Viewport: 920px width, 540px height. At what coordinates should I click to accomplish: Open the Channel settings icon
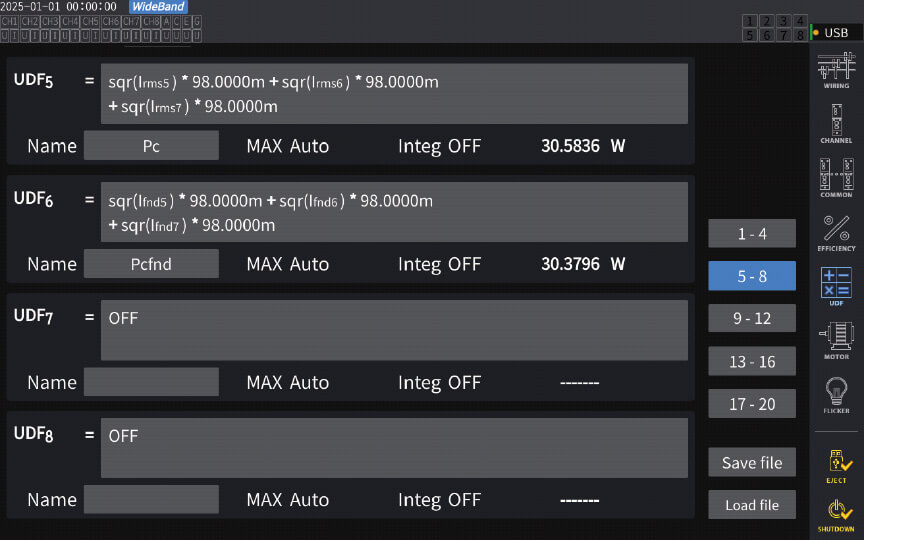tap(836, 122)
